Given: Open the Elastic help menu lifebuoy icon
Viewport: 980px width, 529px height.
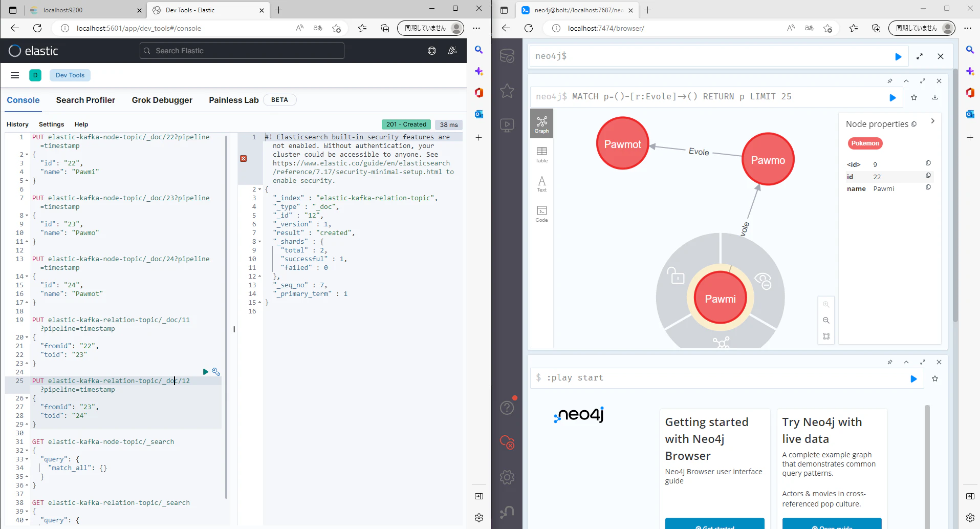Looking at the screenshot, I should (432, 51).
